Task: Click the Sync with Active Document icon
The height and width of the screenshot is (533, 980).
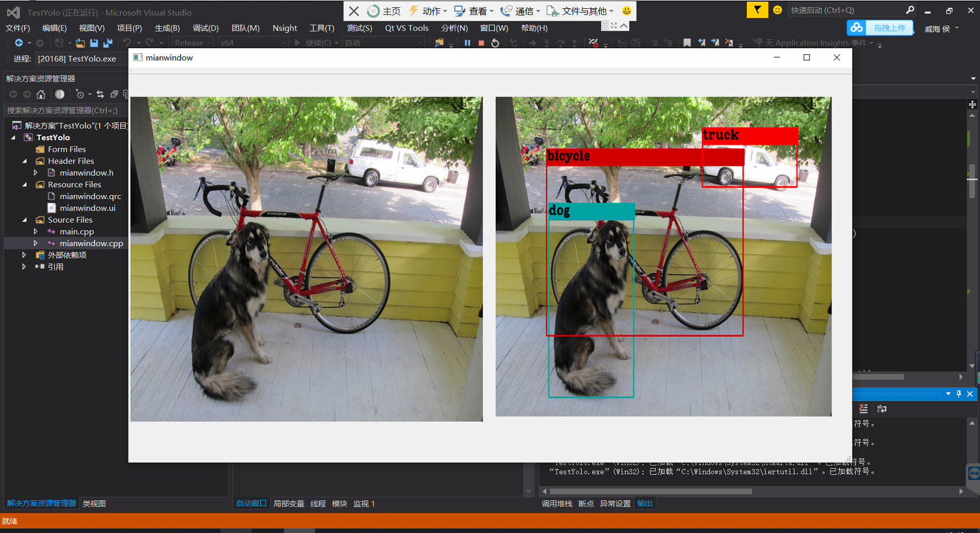Action: pos(100,94)
